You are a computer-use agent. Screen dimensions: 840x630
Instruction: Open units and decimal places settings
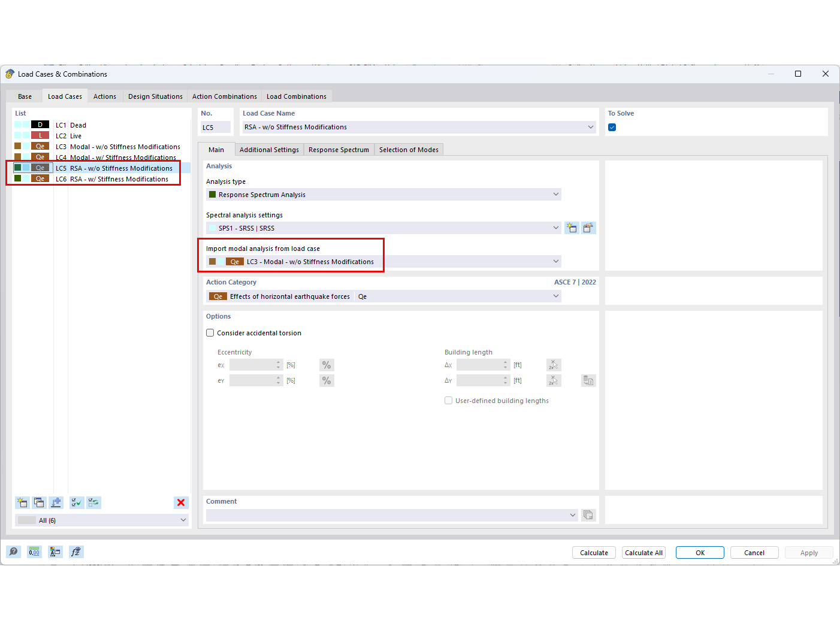pos(34,552)
